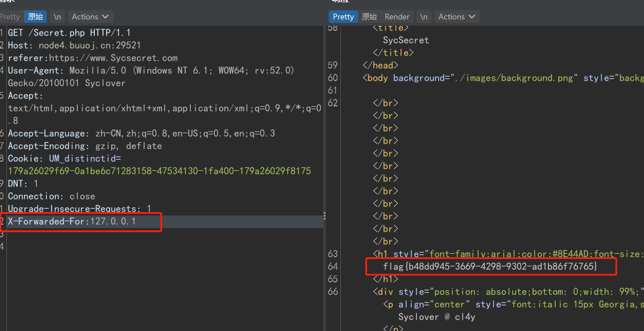Click the Syclover @ cl4y text
The image size is (644, 331).
pyautogui.click(x=437, y=317)
